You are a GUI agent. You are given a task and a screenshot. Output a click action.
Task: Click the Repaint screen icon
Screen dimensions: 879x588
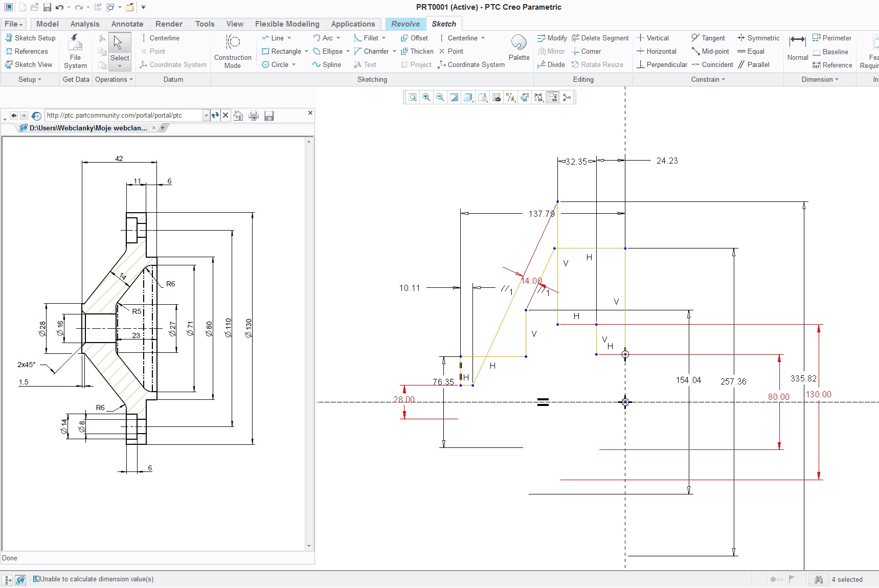click(x=454, y=98)
